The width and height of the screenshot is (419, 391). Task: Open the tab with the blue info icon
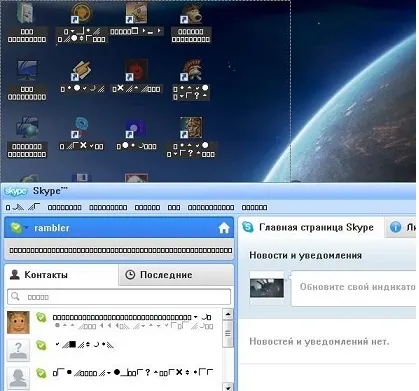coord(401,227)
